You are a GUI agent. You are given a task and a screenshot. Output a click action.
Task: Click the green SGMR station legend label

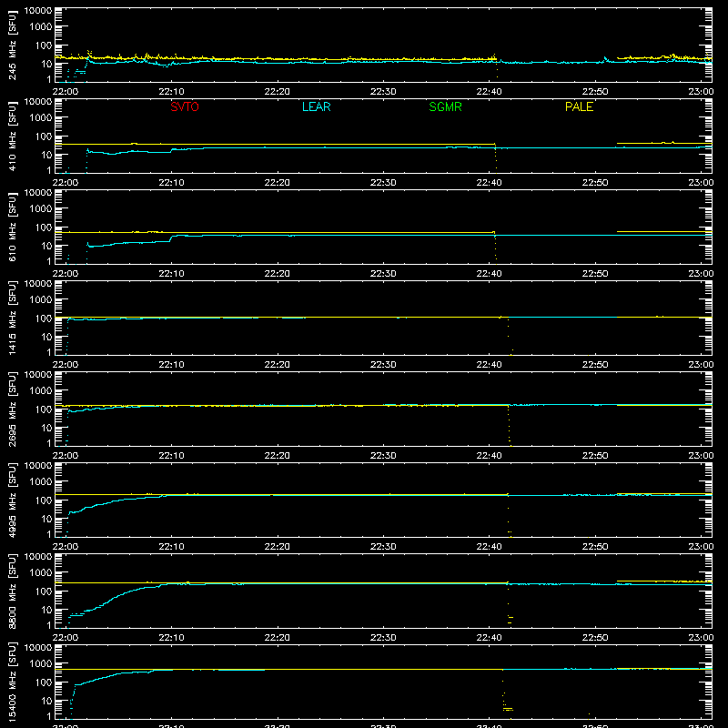(445, 106)
